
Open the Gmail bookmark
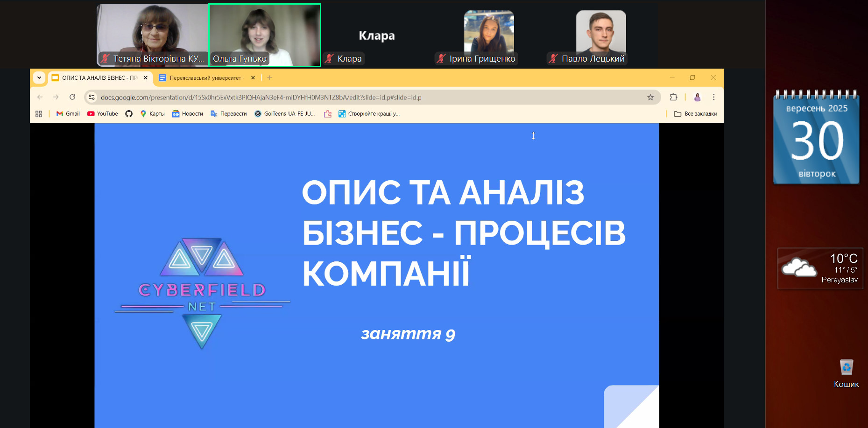(68, 114)
